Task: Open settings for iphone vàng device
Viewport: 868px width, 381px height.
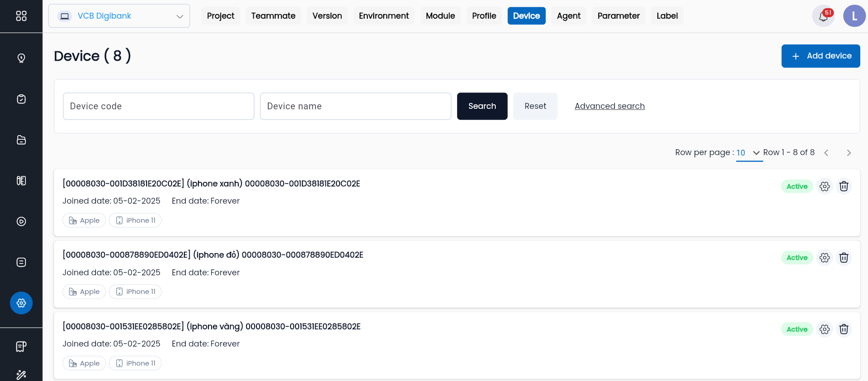Action: 825,329
